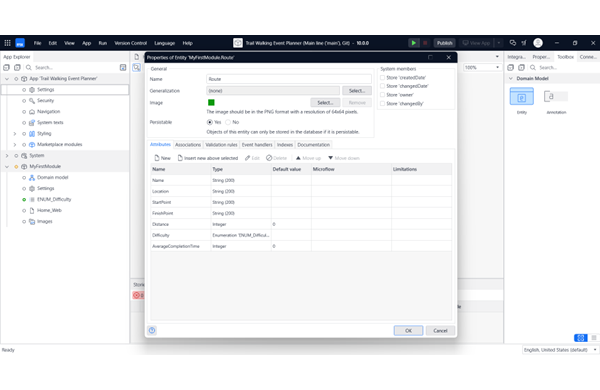The width and height of the screenshot is (600, 390).
Task: Click the View App button
Action: click(476, 43)
